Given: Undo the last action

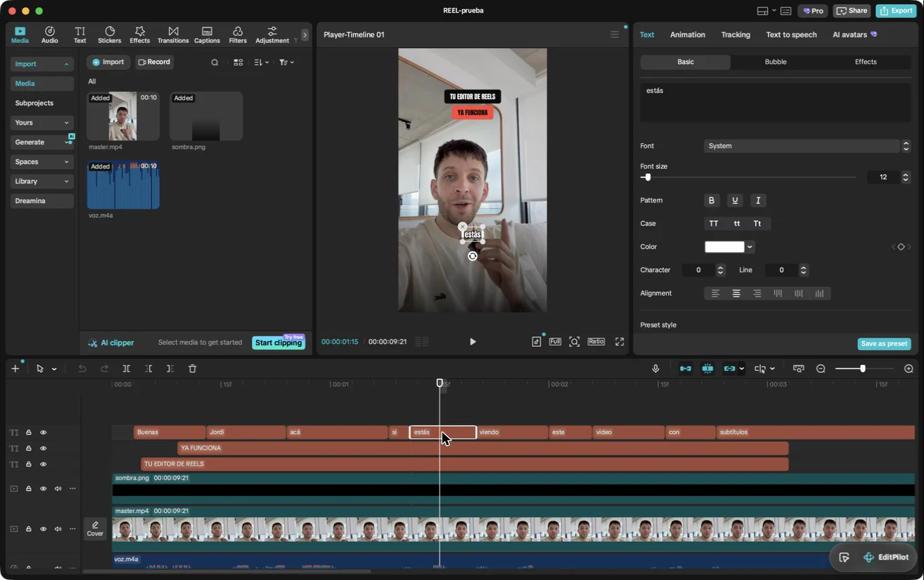Looking at the screenshot, I should click(x=82, y=369).
